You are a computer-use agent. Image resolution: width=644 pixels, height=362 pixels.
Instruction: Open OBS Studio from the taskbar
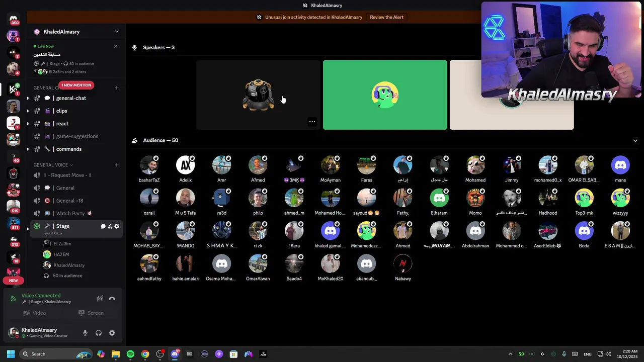(160, 354)
